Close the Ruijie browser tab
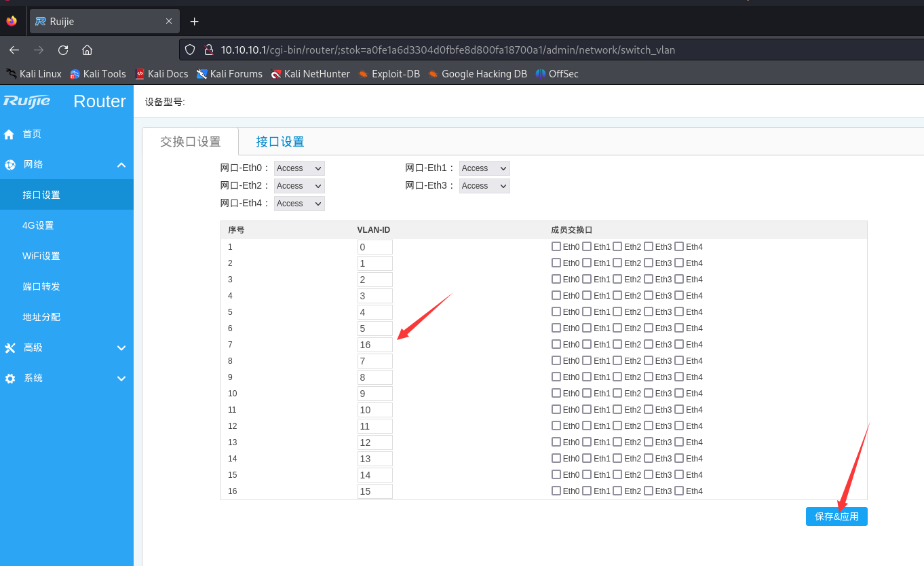The image size is (924, 566). 169,21
